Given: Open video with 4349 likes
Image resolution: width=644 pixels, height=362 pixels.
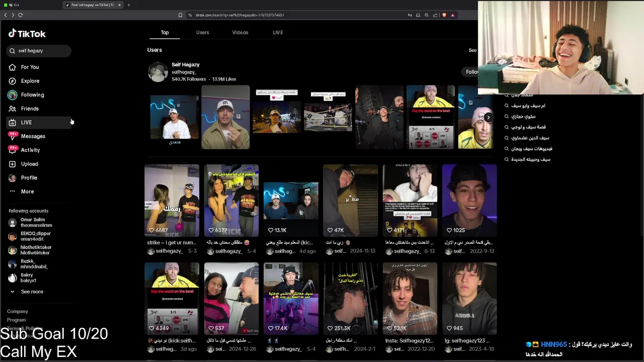Looking at the screenshot, I should tap(172, 299).
